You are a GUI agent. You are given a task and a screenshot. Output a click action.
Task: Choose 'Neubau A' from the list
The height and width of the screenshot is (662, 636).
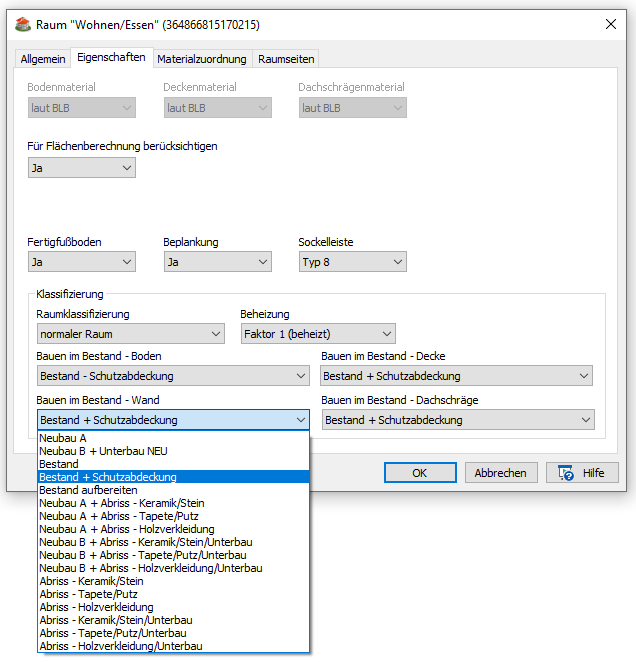[x=63, y=438]
